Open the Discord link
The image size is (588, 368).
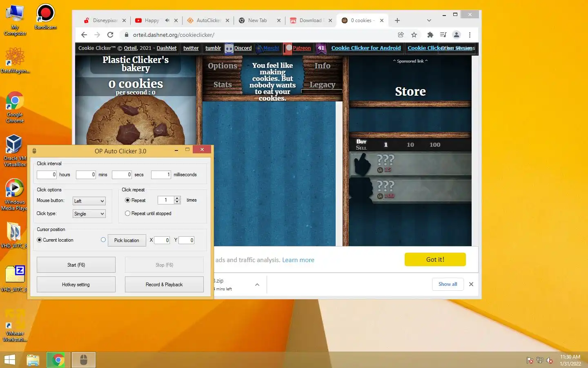[243, 48]
